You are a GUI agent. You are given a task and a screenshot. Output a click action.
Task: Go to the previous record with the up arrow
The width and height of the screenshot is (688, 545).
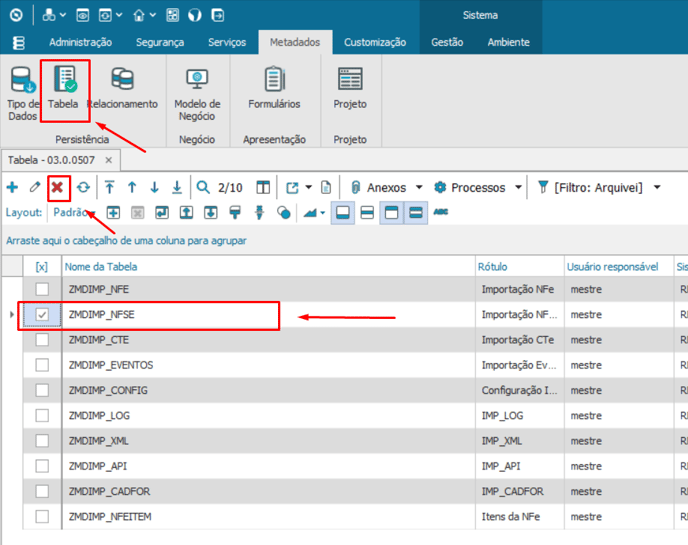[x=132, y=188]
